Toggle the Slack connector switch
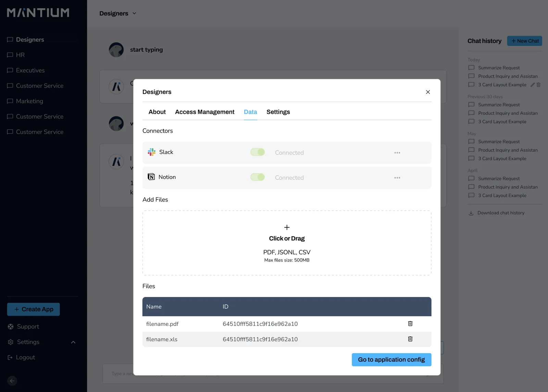Viewport: 548px width, 392px height. pos(258,152)
